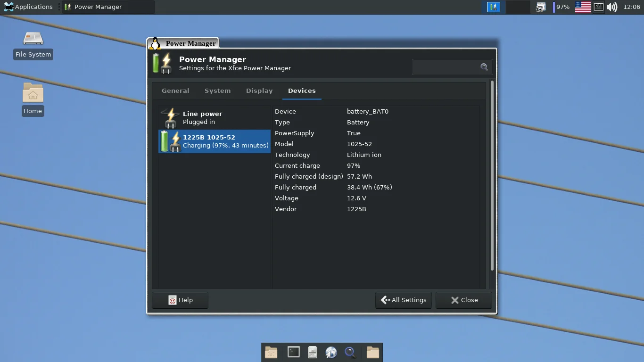Image resolution: width=644 pixels, height=362 pixels.
Task: Click the design capacity value 57.2 Wh
Action: tap(359, 177)
